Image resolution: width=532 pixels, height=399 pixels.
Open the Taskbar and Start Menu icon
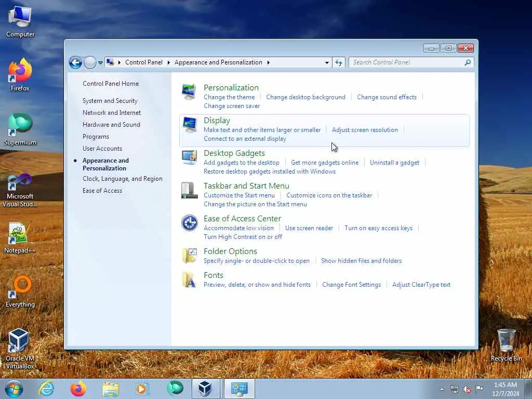(x=189, y=190)
